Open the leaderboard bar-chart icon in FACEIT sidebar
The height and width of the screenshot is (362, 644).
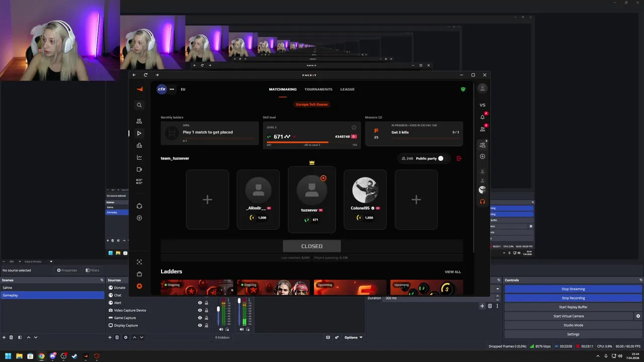pos(139,145)
